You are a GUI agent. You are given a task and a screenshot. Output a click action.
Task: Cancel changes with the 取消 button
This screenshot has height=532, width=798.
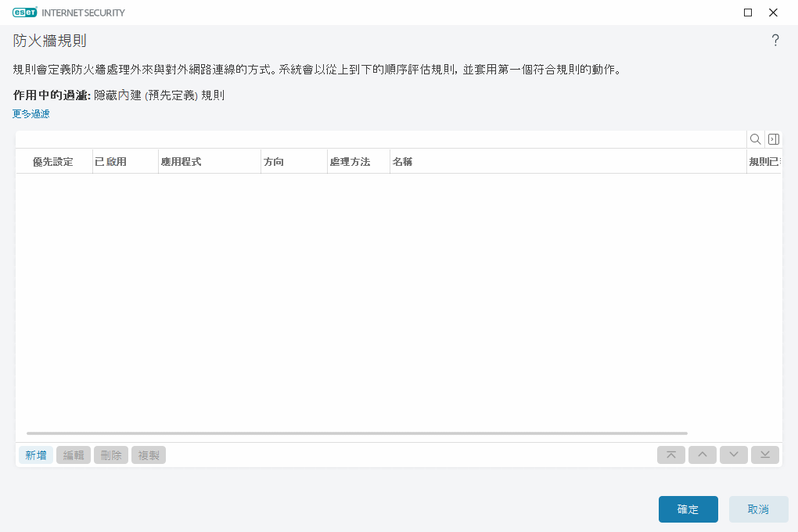click(757, 509)
